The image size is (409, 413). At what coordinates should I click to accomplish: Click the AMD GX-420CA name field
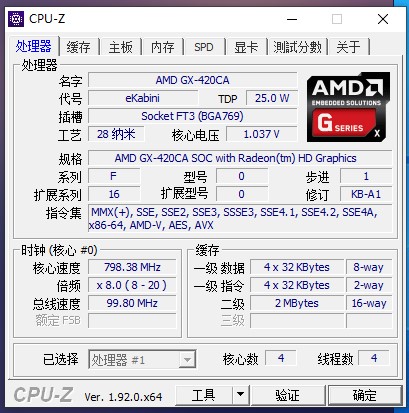coord(193,80)
